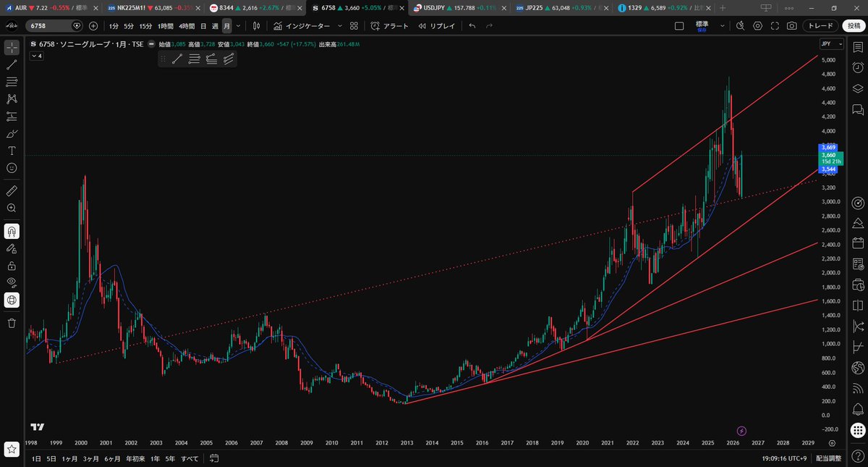The height and width of the screenshot is (467, 868).
Task: Toggle magnet mode for drawings
Action: [12, 231]
